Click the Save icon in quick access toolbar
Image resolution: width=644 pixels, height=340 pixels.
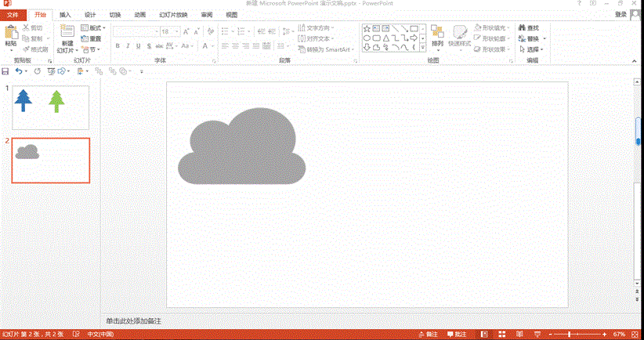pyautogui.click(x=5, y=71)
